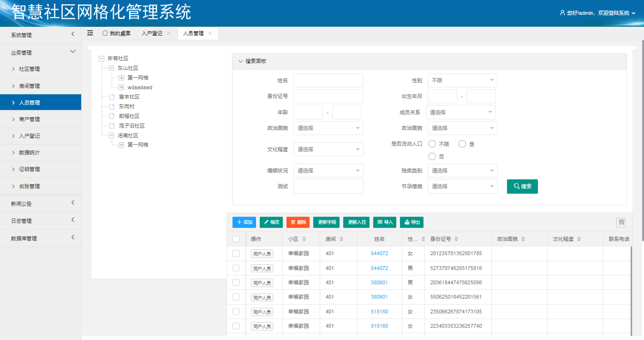Select the 是 radio for 是否流动人口
Image resolution: width=644 pixels, height=340 pixels.
[462, 144]
